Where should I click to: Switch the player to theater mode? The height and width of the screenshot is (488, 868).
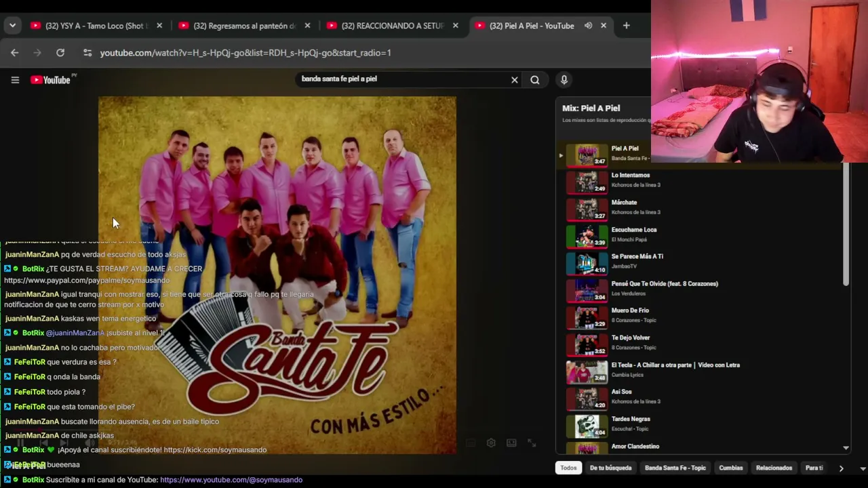(511, 443)
